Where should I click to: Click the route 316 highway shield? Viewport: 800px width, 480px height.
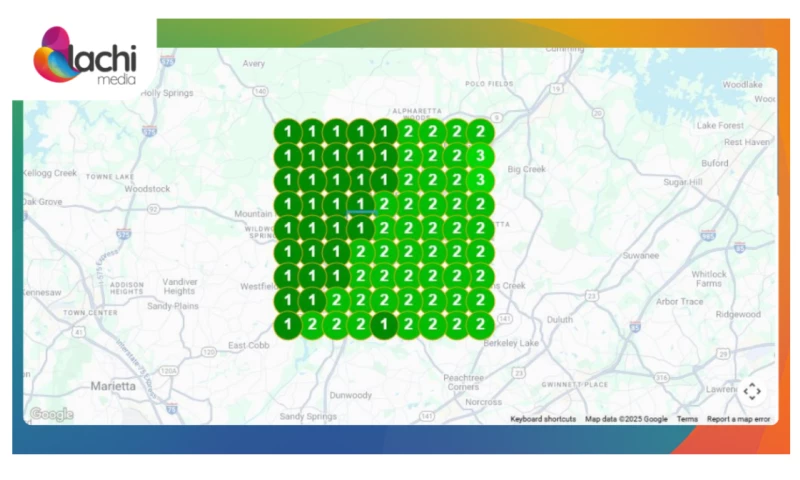click(662, 378)
